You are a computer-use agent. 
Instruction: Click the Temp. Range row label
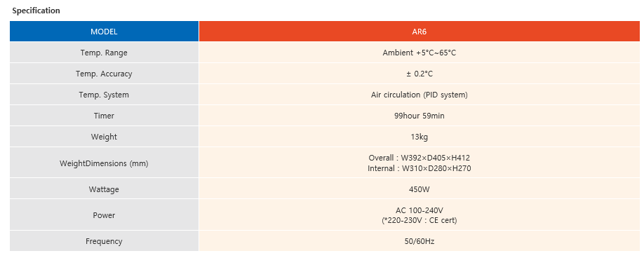(x=104, y=53)
